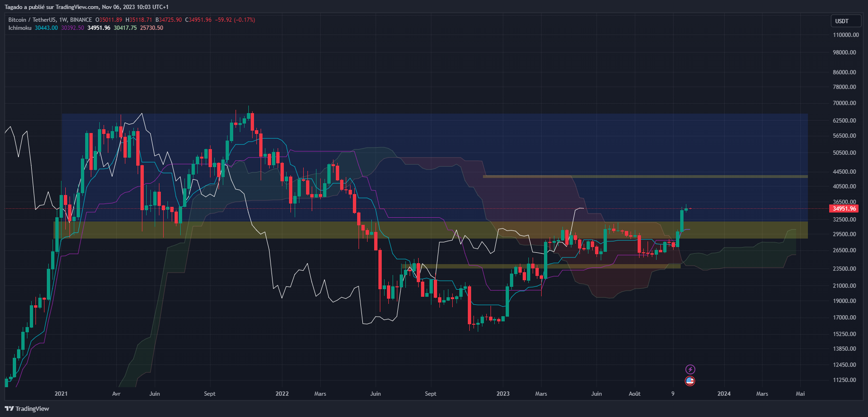Click the 2022 time axis label
Viewport: 868px width, 417px height.
pyautogui.click(x=282, y=394)
